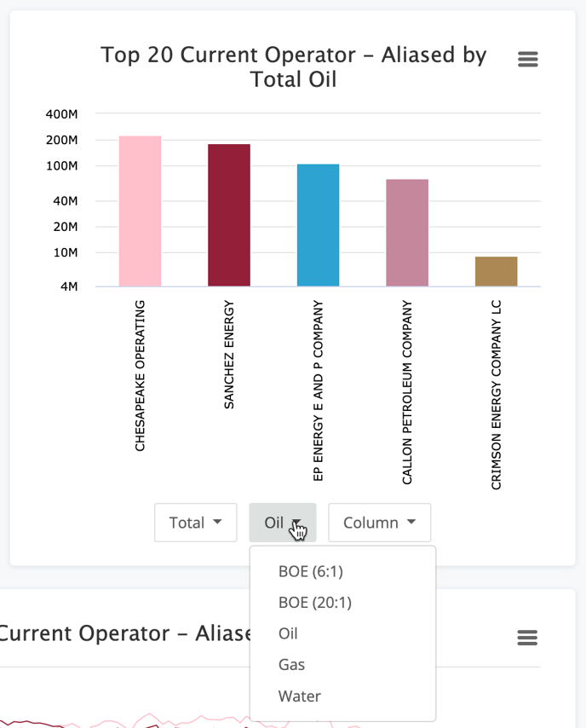The height and width of the screenshot is (728, 586).
Task: Click the EP ENERGY E AND P COMPANY label
Action: point(318,390)
